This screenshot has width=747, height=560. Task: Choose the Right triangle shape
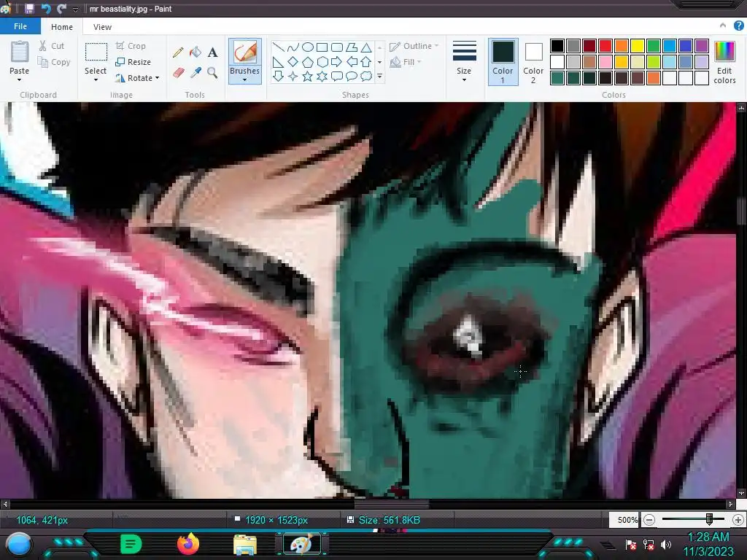pos(278,61)
